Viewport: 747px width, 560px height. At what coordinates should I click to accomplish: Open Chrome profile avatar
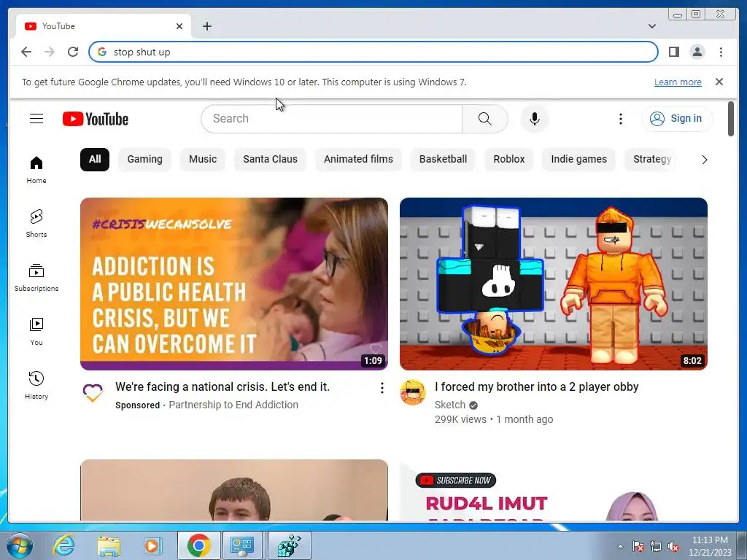pos(697,52)
